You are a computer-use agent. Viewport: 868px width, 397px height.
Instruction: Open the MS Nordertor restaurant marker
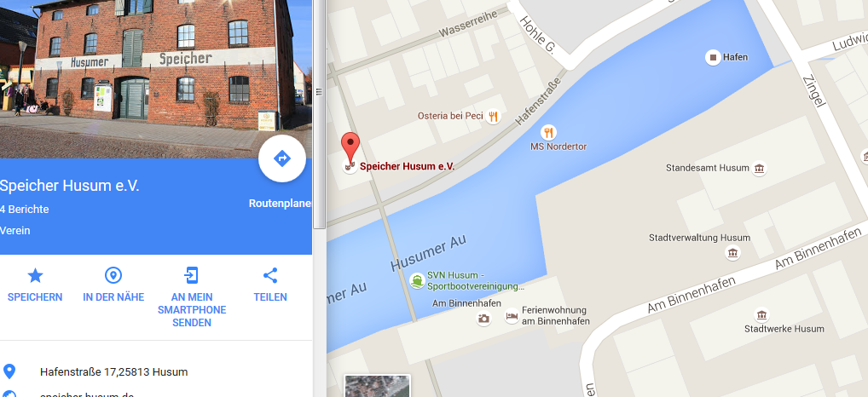pos(548,132)
